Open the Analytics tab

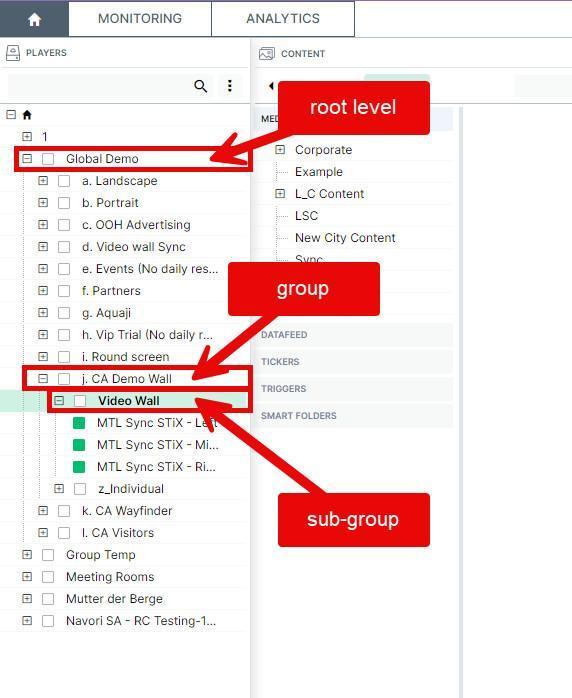pos(283,19)
